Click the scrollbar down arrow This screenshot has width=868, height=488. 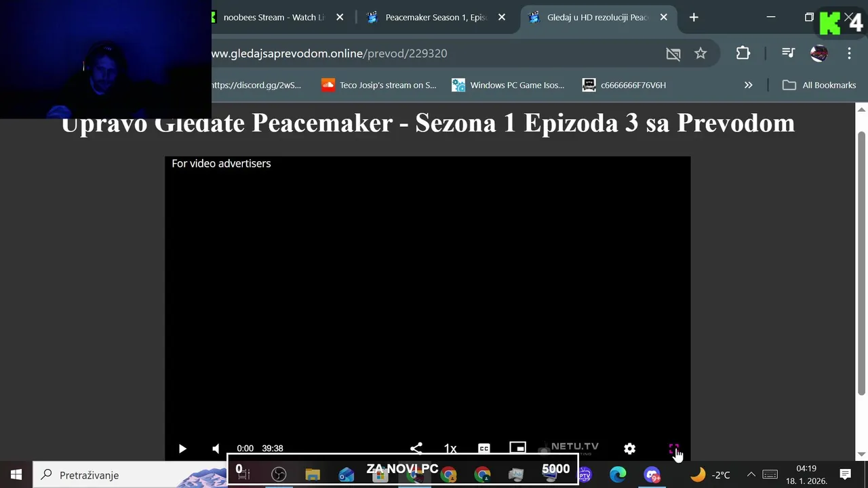tap(862, 455)
